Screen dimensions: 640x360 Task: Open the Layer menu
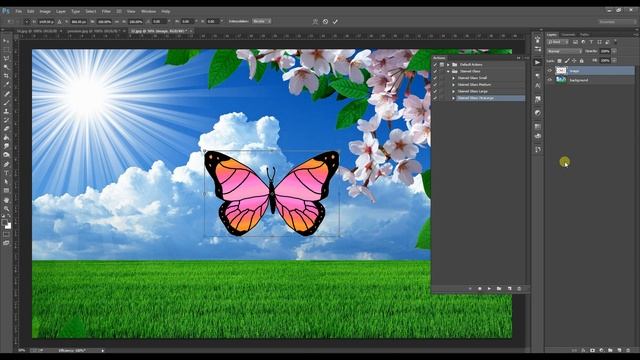pyautogui.click(x=61, y=11)
